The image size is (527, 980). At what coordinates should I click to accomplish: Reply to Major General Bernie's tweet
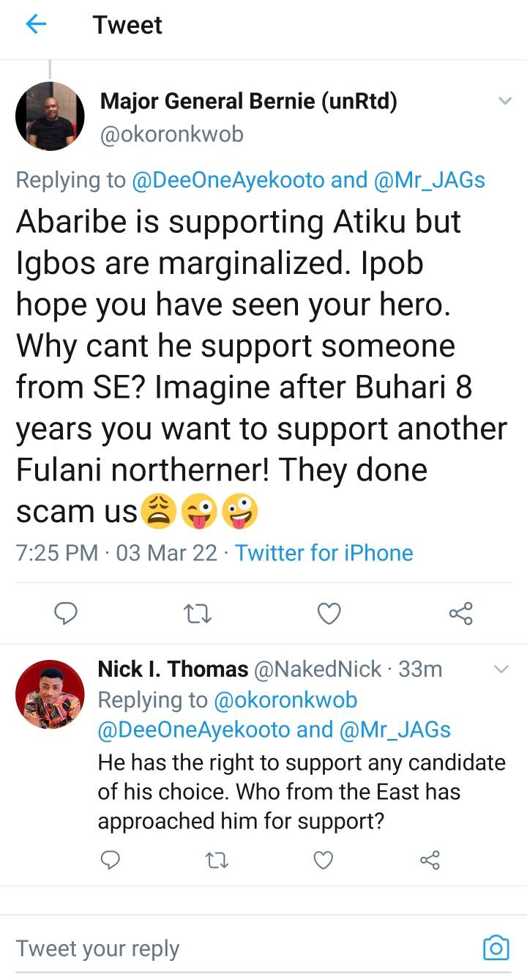pyautogui.click(x=67, y=613)
